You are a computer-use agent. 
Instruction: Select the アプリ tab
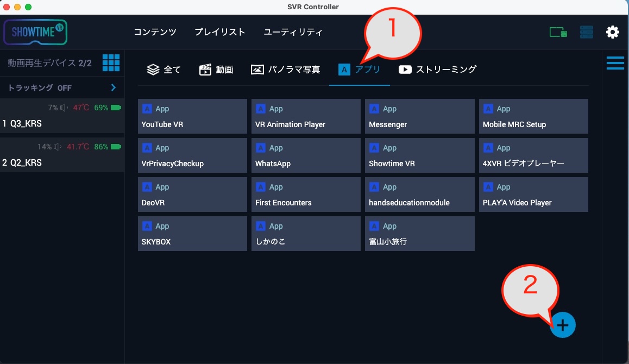click(x=360, y=70)
